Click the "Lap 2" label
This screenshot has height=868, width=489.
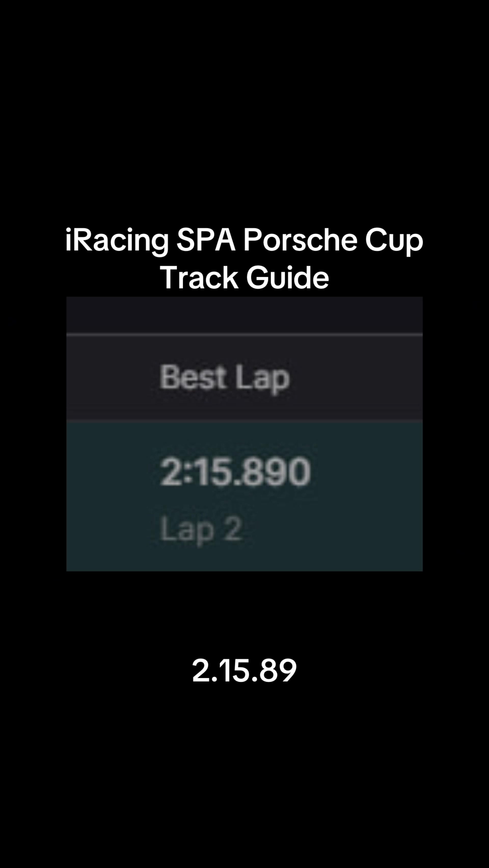[201, 530]
